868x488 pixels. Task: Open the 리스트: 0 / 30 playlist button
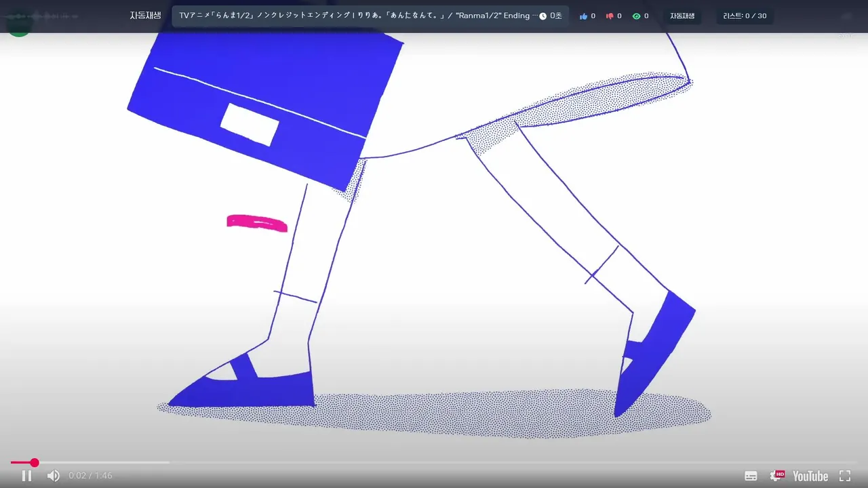point(745,16)
